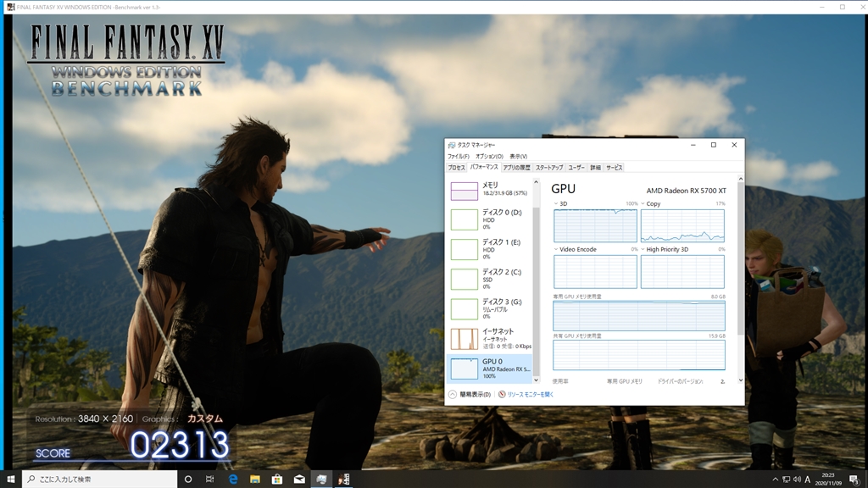Screen dimensions: 868x488
Task: Click the Windows Start button
Action: pos(10,480)
